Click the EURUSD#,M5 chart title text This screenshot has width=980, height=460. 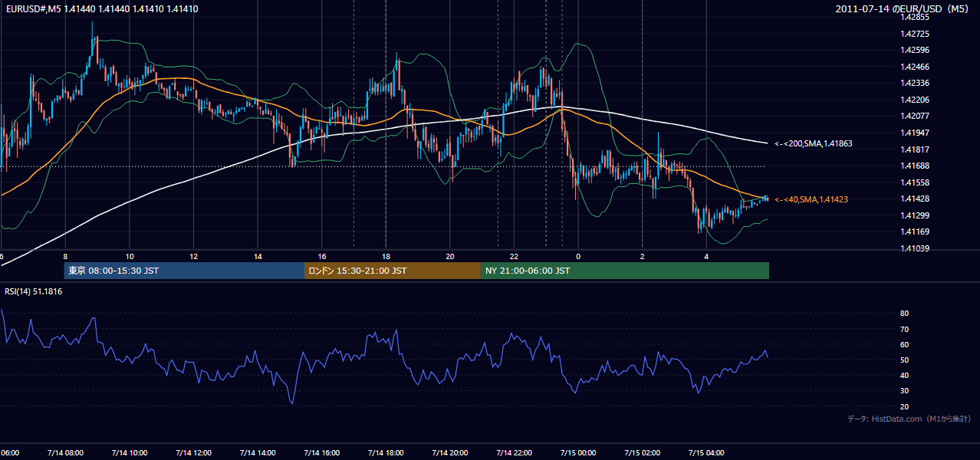click(x=102, y=9)
